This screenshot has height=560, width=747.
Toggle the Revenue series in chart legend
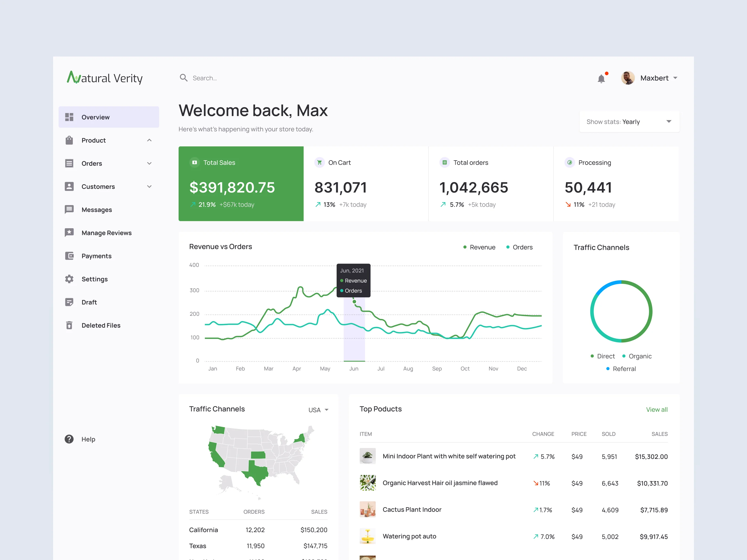(479, 247)
